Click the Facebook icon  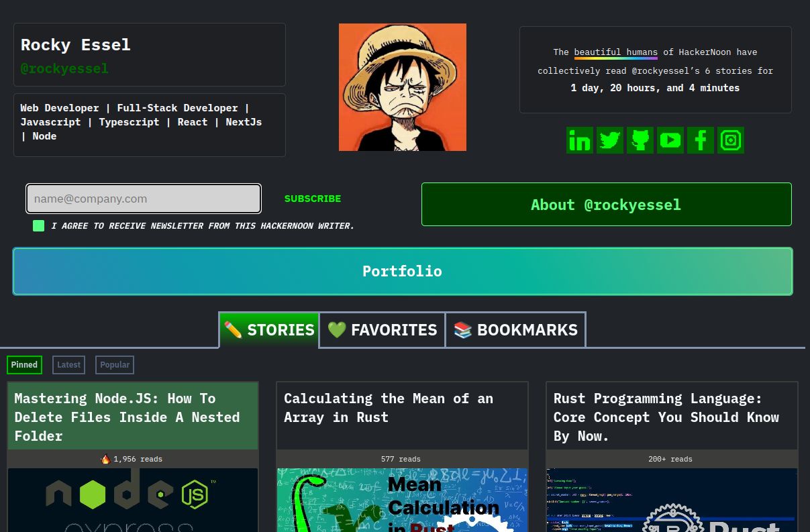point(700,140)
